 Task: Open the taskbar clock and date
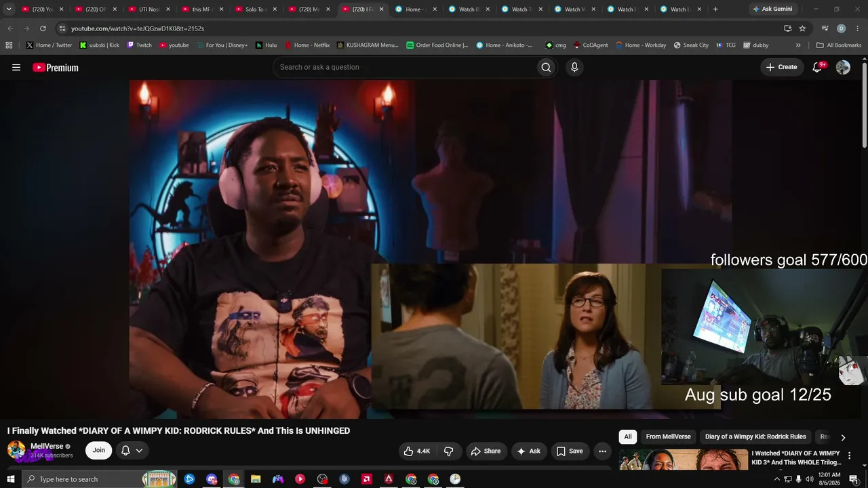[829, 479]
